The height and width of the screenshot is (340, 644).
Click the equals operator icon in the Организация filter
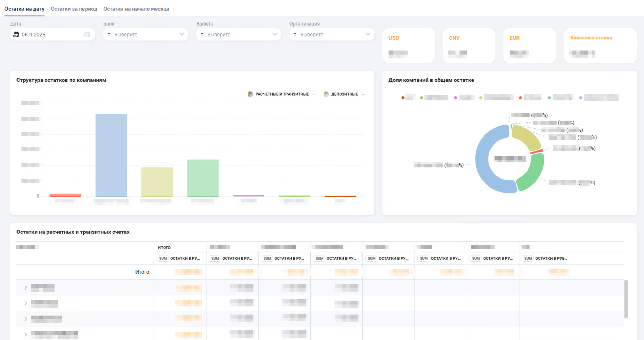(295, 35)
